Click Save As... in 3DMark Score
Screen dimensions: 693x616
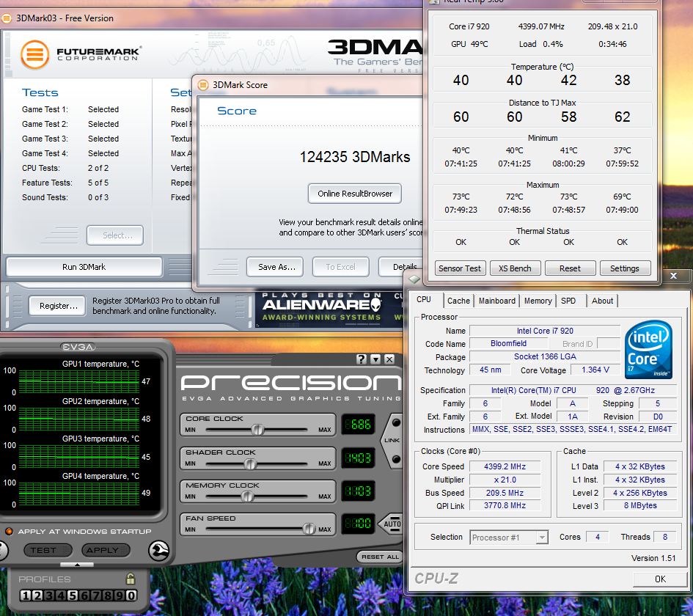pos(275,267)
